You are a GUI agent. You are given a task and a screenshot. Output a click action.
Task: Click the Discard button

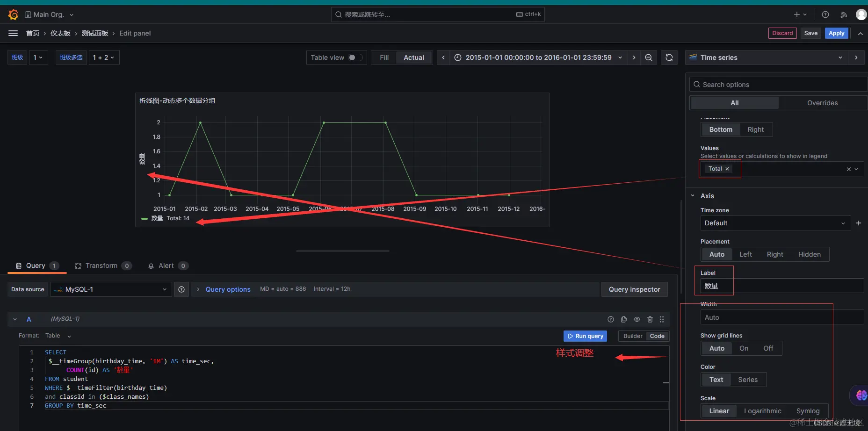pyautogui.click(x=782, y=33)
